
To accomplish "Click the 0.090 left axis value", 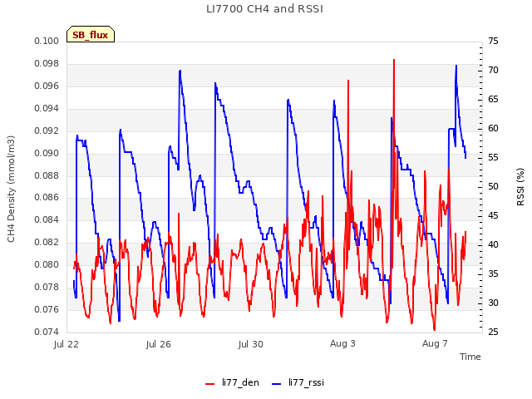I will click(x=47, y=153).
